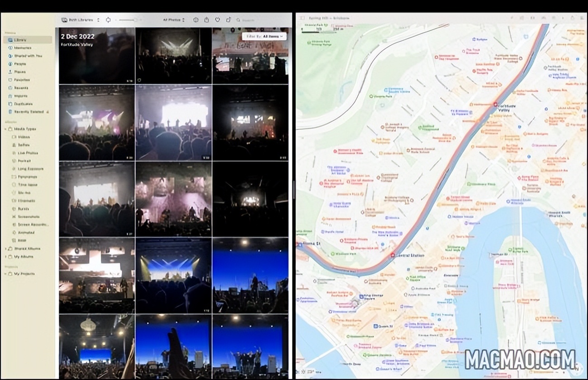Viewport: 588px width, 380px height.
Task: Show Favorites in the Photos sidebar
Action: [27, 80]
